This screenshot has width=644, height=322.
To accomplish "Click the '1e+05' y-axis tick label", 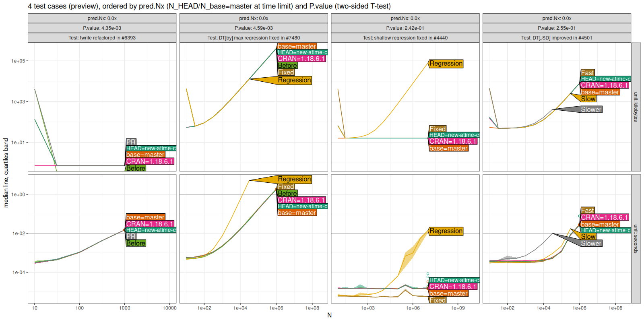I will coord(18,61).
